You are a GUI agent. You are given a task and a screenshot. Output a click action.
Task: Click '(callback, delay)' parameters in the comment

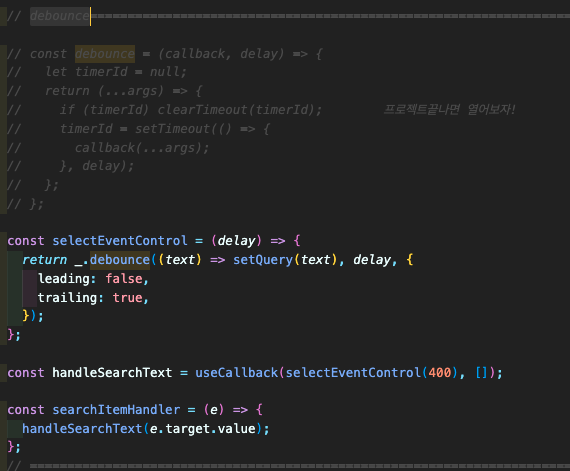[221, 54]
